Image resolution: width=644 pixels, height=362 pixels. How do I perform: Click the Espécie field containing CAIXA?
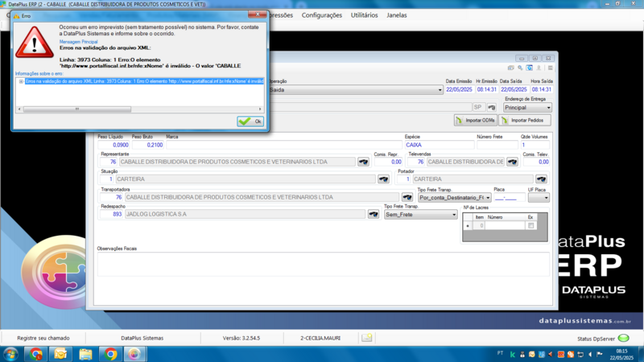point(439,145)
